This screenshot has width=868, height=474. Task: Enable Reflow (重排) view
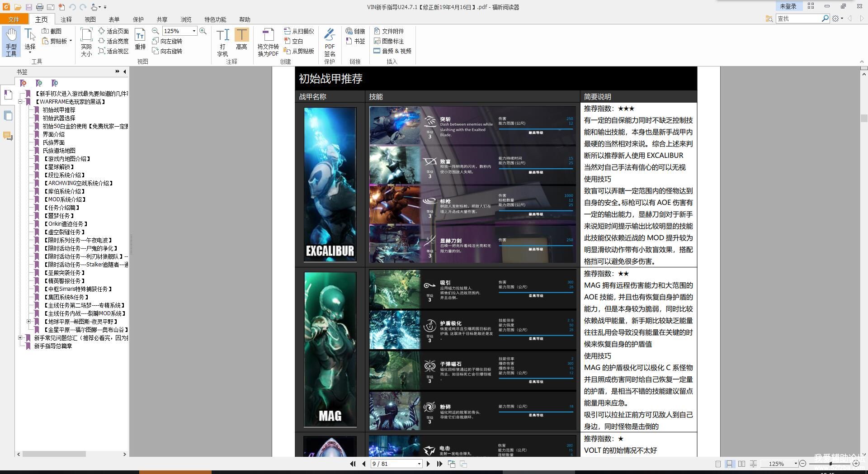[140, 40]
